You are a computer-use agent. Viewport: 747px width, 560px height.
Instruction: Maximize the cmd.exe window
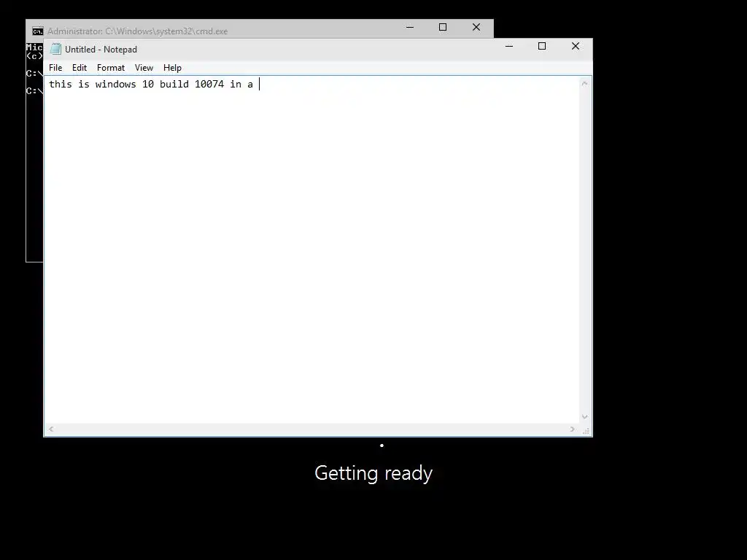[443, 27]
